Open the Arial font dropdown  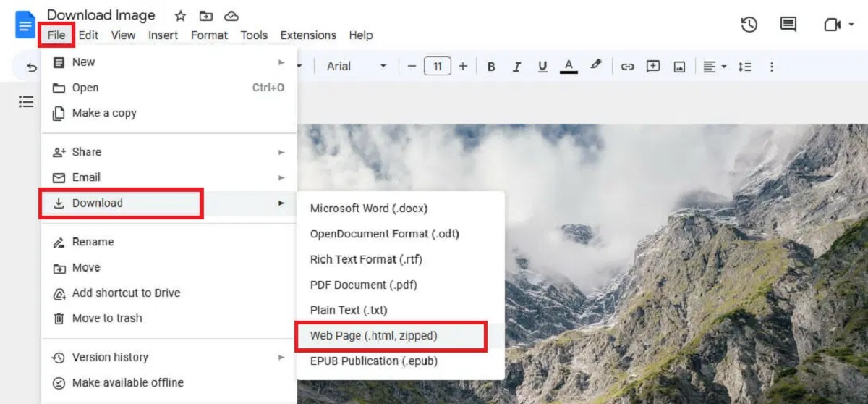357,67
